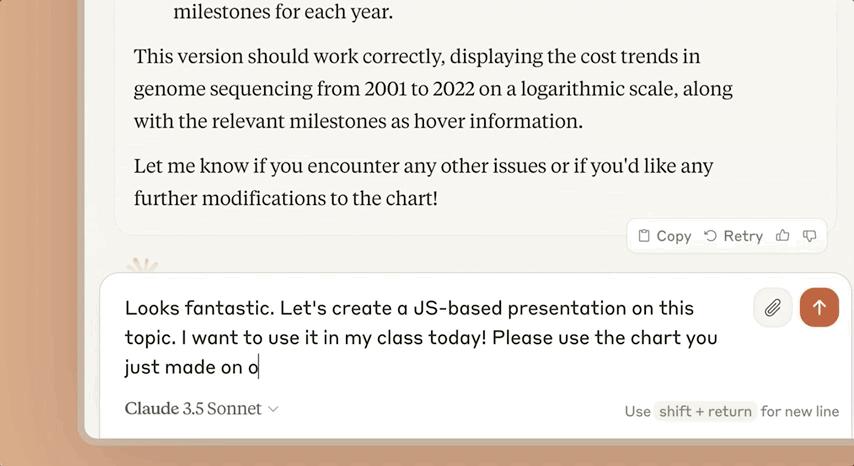
Task: Give the response a thumbs down
Action: point(809,236)
